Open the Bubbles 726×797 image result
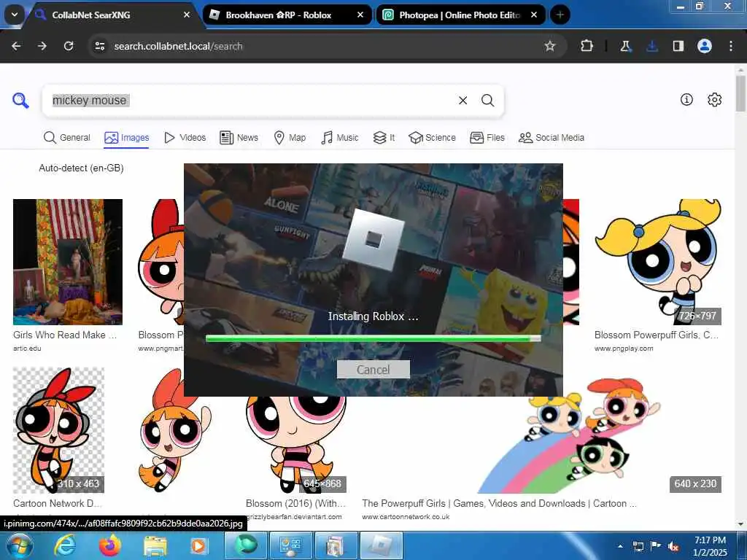The width and height of the screenshot is (747, 560). coord(658,262)
